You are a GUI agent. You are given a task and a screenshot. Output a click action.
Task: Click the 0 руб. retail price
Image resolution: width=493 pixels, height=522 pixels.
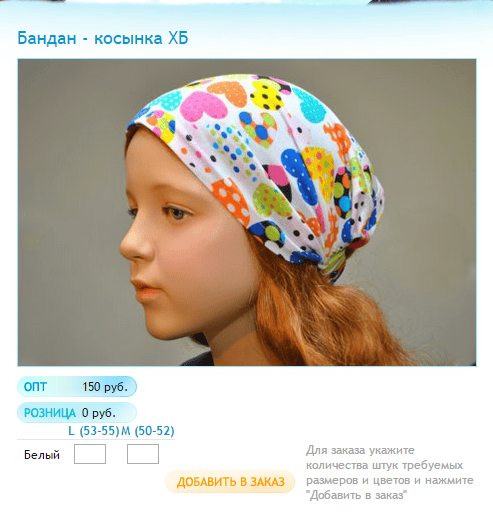coord(99,413)
